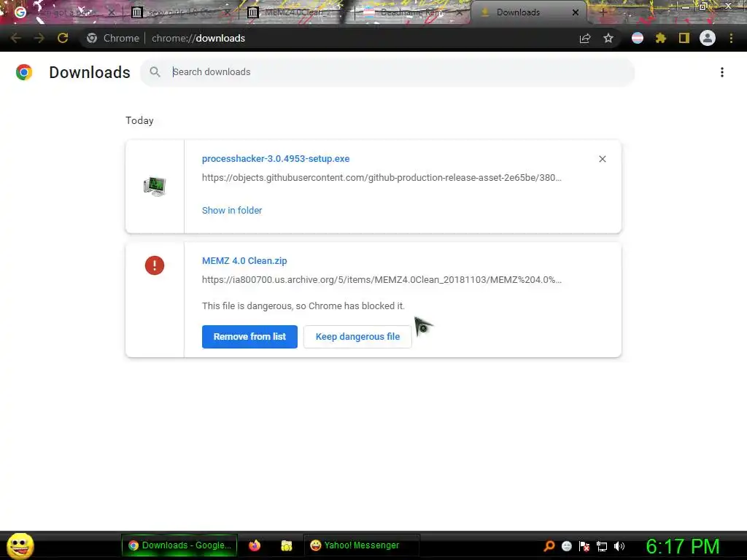Click Show in folder link
This screenshot has width=747, height=560.
[232, 211]
